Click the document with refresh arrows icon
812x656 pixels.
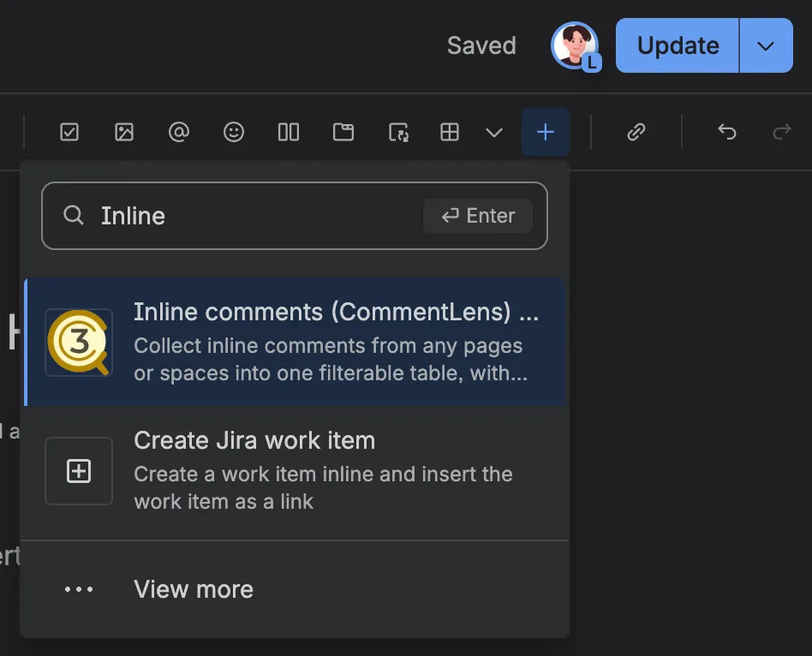pyautogui.click(x=398, y=132)
